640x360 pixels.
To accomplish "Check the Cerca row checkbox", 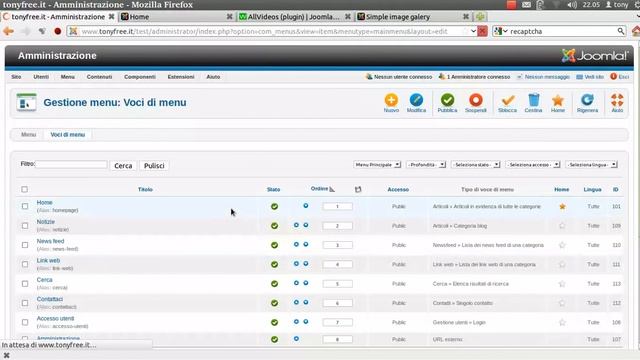I will point(25,284).
